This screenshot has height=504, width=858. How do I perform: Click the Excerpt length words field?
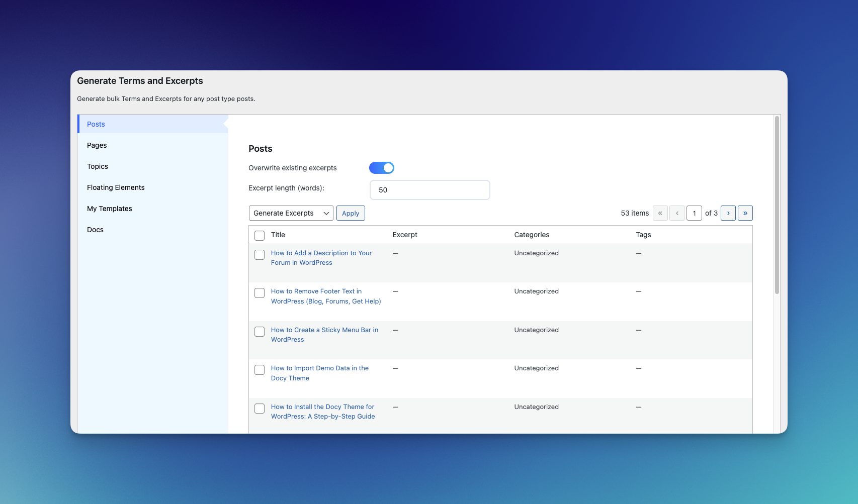430,190
